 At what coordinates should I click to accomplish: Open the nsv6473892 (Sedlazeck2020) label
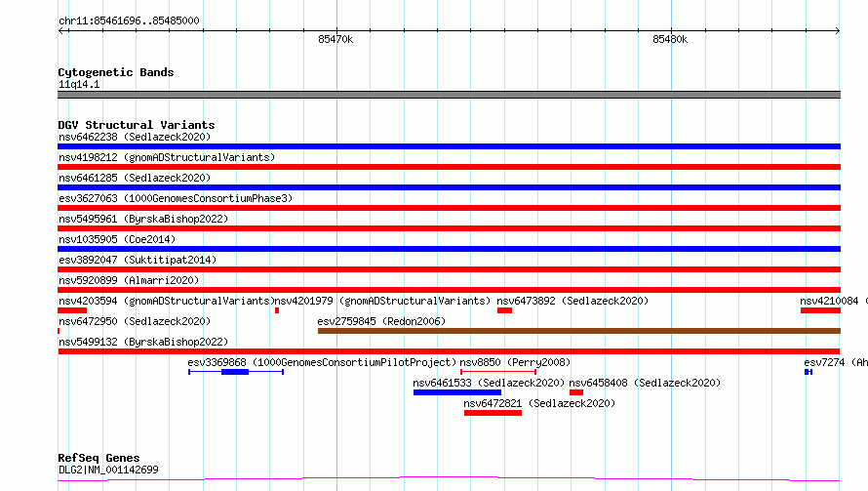tap(572, 301)
